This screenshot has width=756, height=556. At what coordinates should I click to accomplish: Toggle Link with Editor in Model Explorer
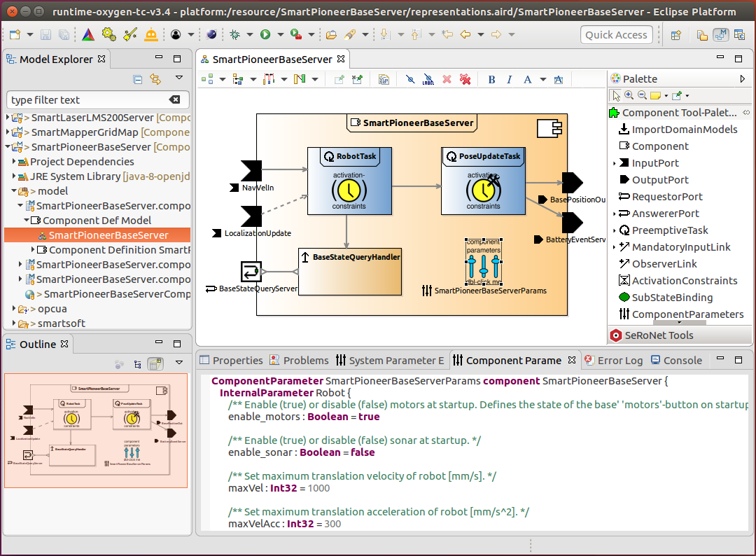click(x=155, y=79)
